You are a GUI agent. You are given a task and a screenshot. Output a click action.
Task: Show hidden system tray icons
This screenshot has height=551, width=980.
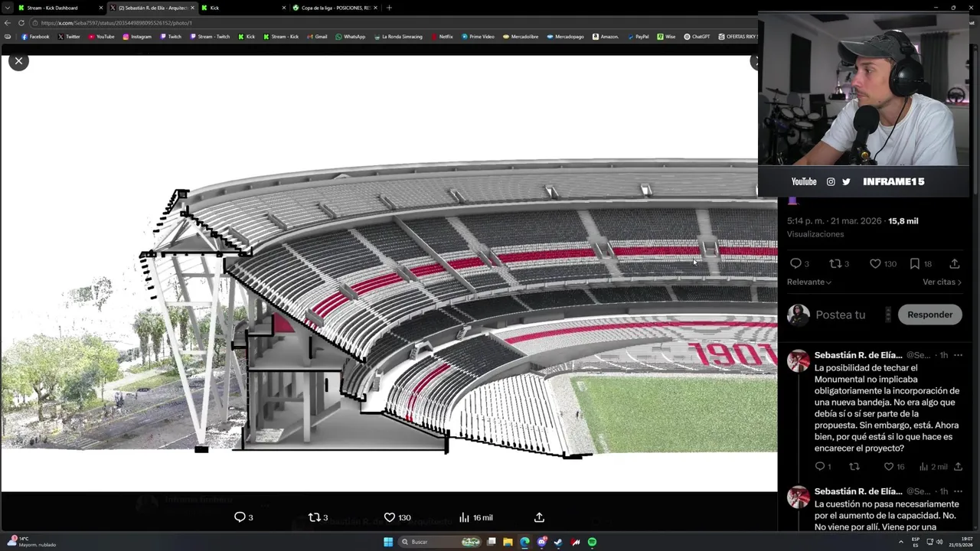pos(900,542)
